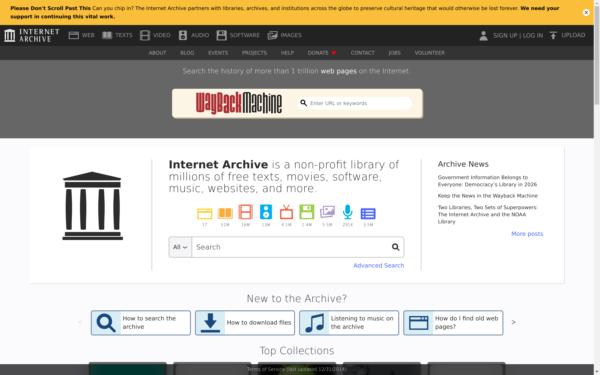Screen dimensions: 600x375
Task: Click the red TV collection icon
Action: (286, 212)
